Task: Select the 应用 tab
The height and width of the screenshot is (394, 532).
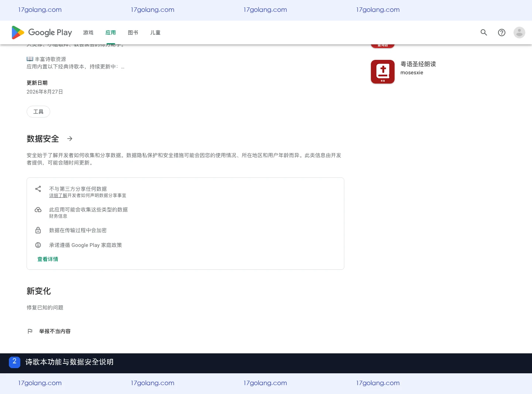Action: tap(110, 33)
